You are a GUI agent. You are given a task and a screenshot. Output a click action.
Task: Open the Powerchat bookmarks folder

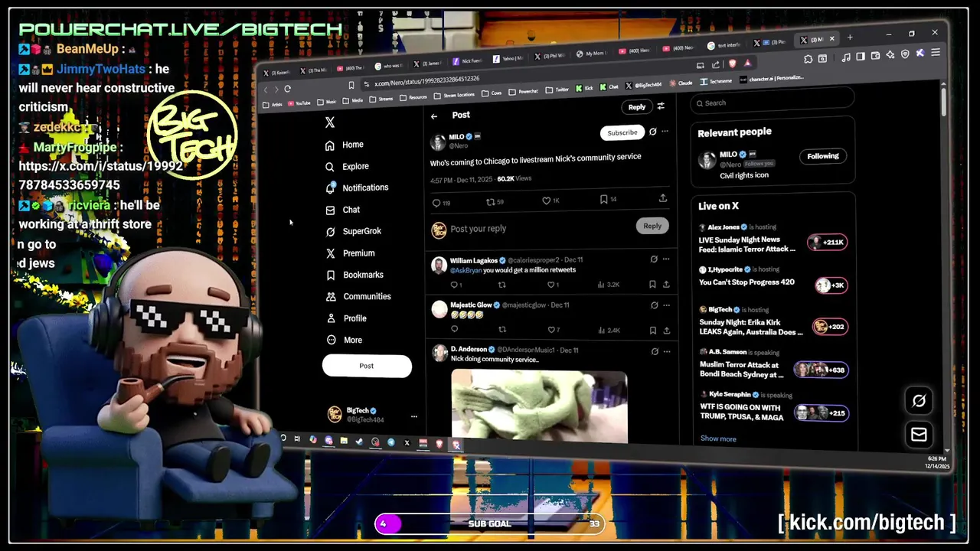[x=524, y=91]
